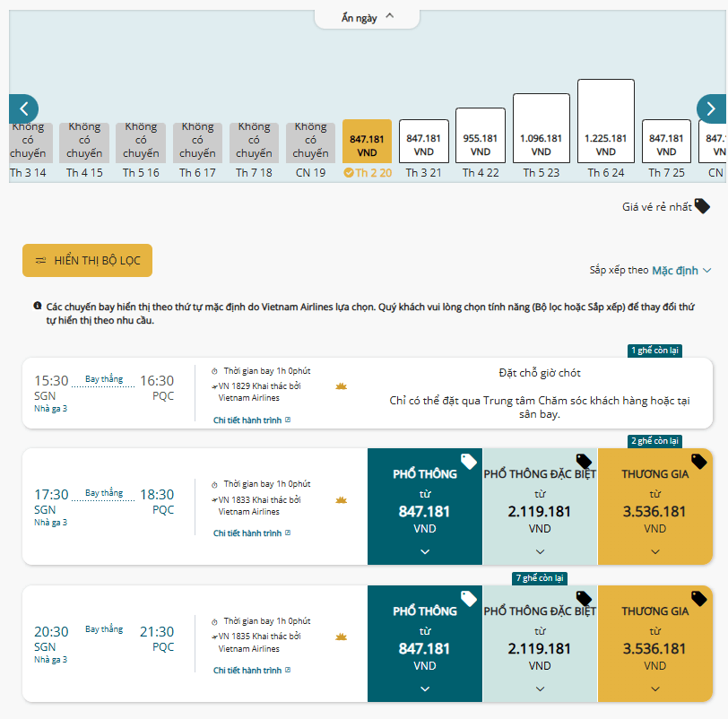The width and height of the screenshot is (728, 719).
Task: Choose Phổ Thông Đặc Biệt on 20:30 flight
Action: click(540, 644)
